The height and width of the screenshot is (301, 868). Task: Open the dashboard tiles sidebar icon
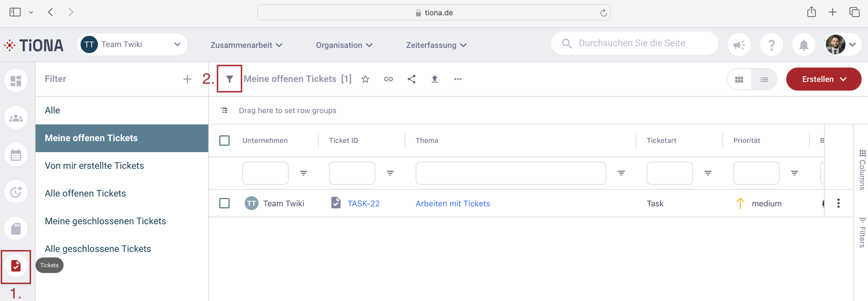pos(16,81)
